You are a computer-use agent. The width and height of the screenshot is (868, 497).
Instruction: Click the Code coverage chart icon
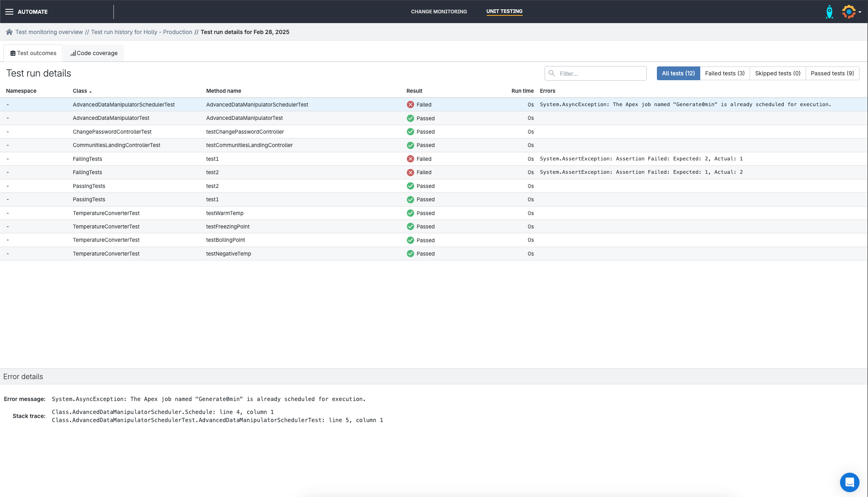pyautogui.click(x=73, y=53)
